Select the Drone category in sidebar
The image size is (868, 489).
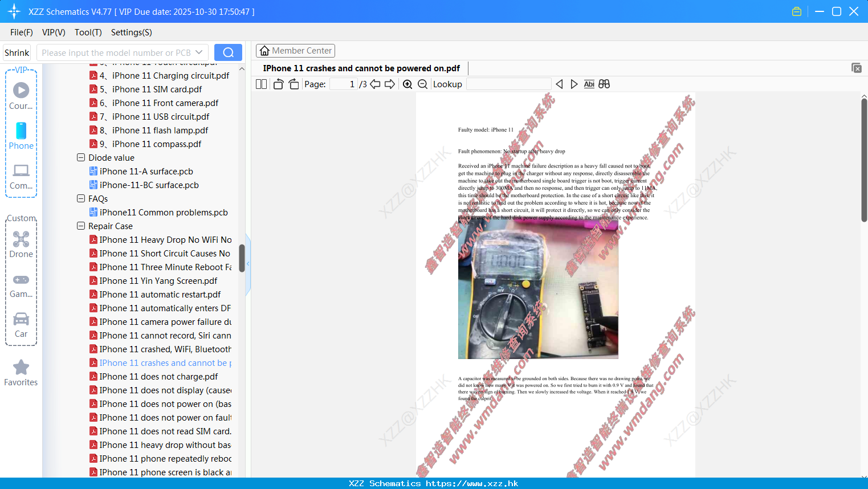pyautogui.click(x=21, y=244)
